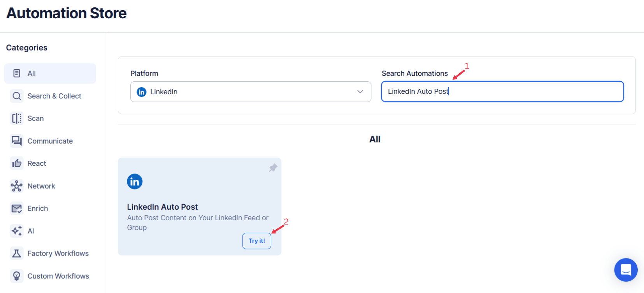Select the Communicate category icon
The height and width of the screenshot is (293, 644).
tap(17, 141)
